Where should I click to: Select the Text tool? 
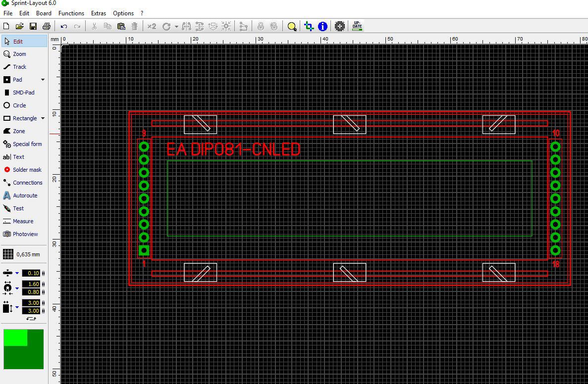pos(24,156)
